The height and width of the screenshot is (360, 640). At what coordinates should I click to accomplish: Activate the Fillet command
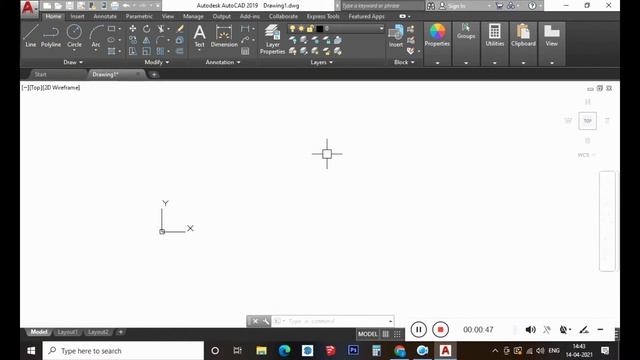pyautogui.click(x=160, y=40)
